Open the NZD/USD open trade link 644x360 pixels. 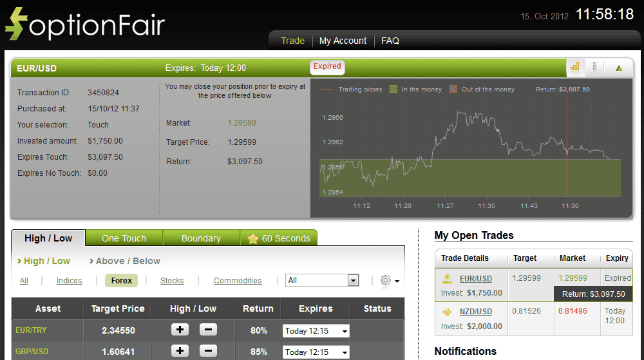point(475,312)
